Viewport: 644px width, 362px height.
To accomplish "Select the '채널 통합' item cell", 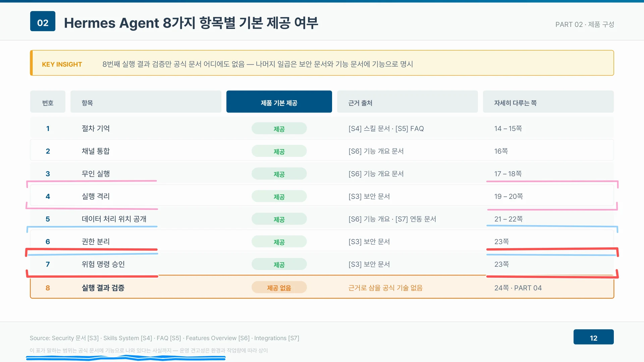I will point(96,151).
